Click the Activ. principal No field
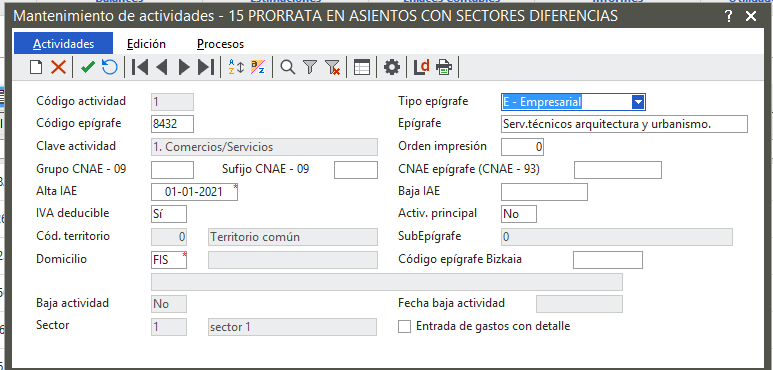The height and width of the screenshot is (370, 773). click(519, 214)
